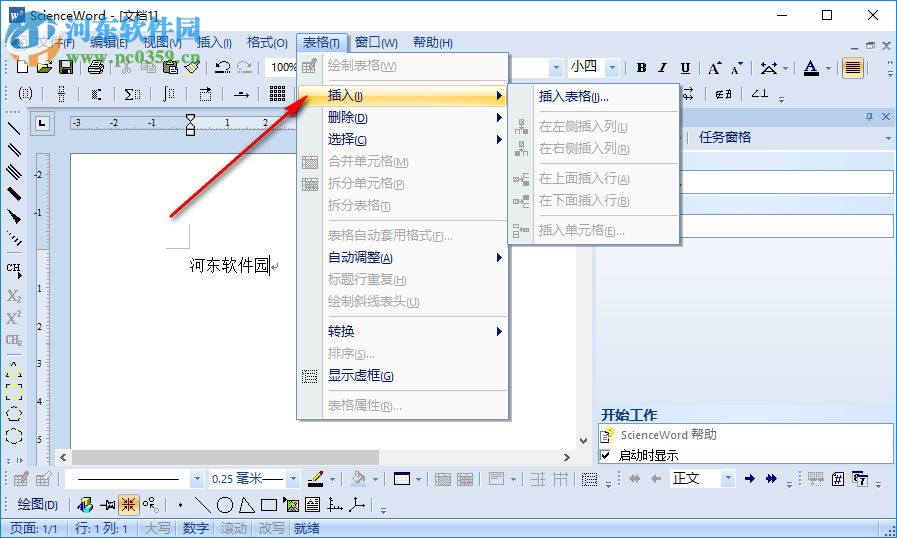
Task: Open the font color dropdown arrow
Action: click(829, 68)
